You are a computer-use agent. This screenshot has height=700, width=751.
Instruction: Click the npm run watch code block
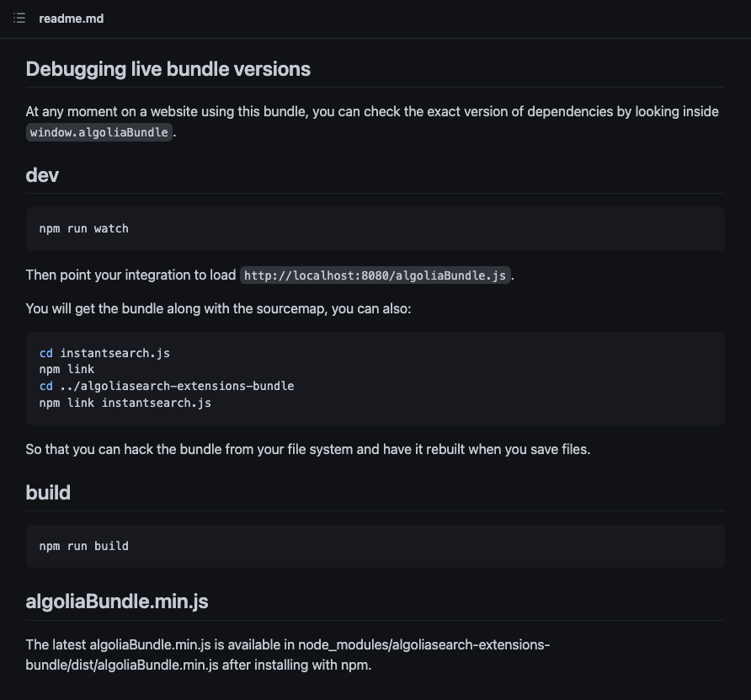pyautogui.click(x=375, y=229)
